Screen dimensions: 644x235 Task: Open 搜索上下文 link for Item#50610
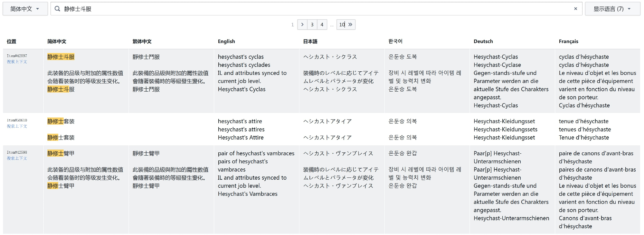point(17,126)
